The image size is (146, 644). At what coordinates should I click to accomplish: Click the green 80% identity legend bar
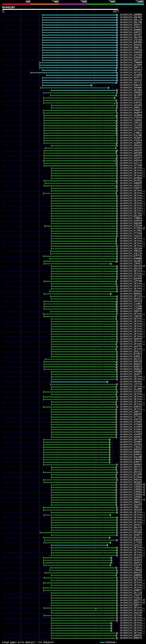[101, 4]
